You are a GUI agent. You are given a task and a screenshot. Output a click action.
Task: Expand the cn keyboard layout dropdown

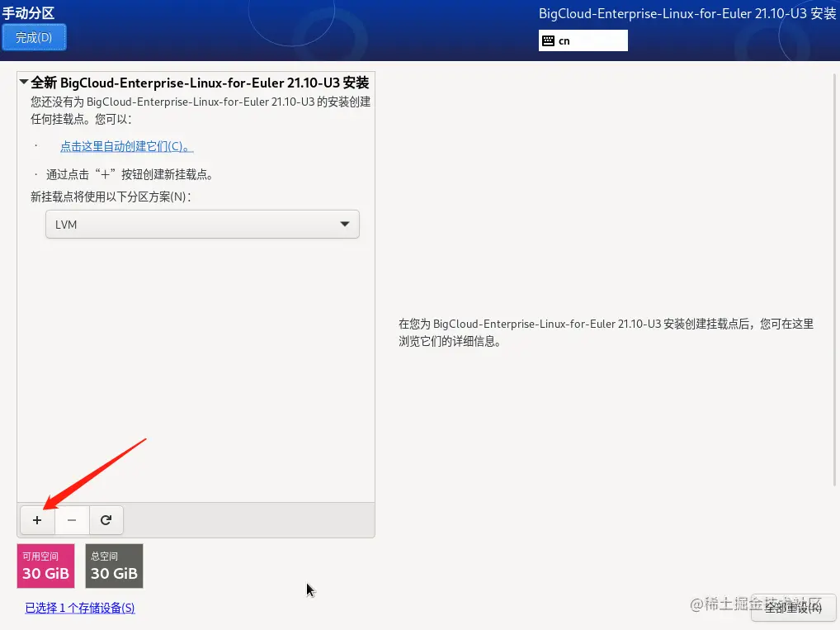583,40
